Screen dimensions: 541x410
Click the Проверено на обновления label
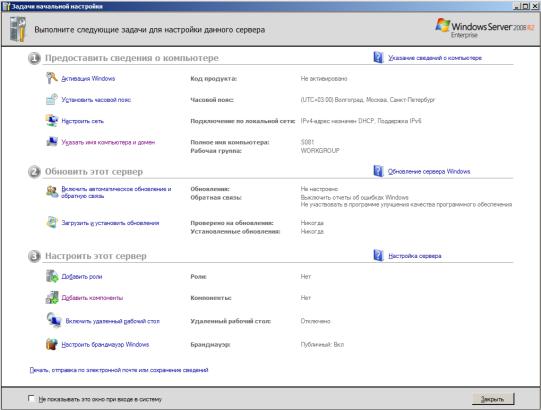coord(232,223)
